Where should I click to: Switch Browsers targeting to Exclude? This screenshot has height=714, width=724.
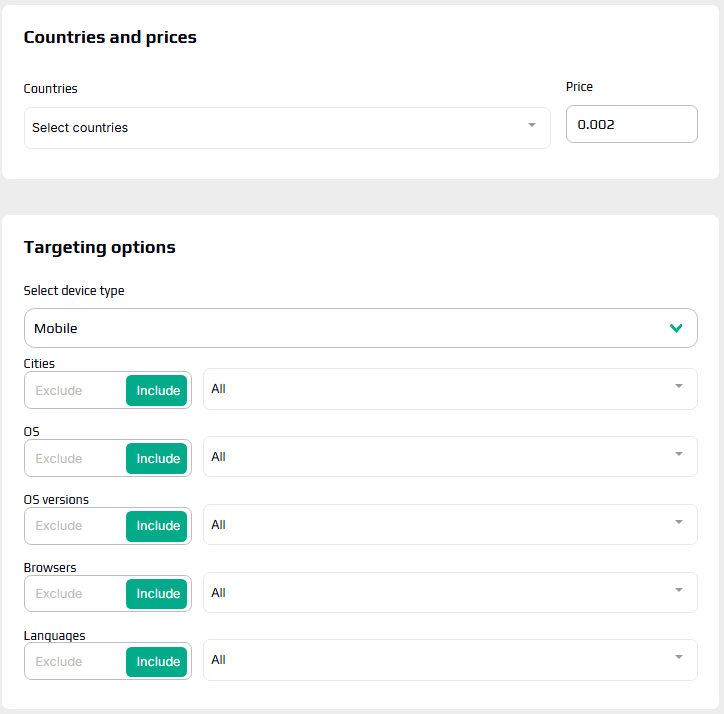pyautogui.click(x=59, y=594)
